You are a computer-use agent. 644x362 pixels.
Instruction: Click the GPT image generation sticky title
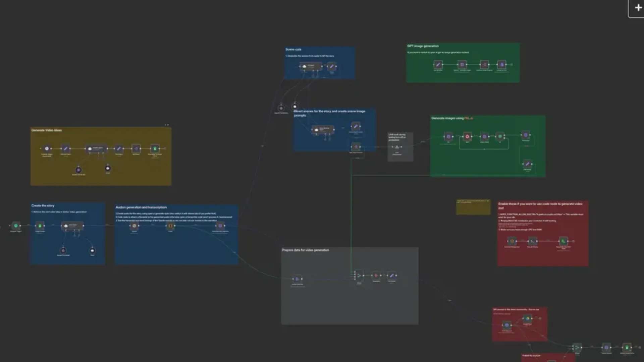[x=423, y=46]
